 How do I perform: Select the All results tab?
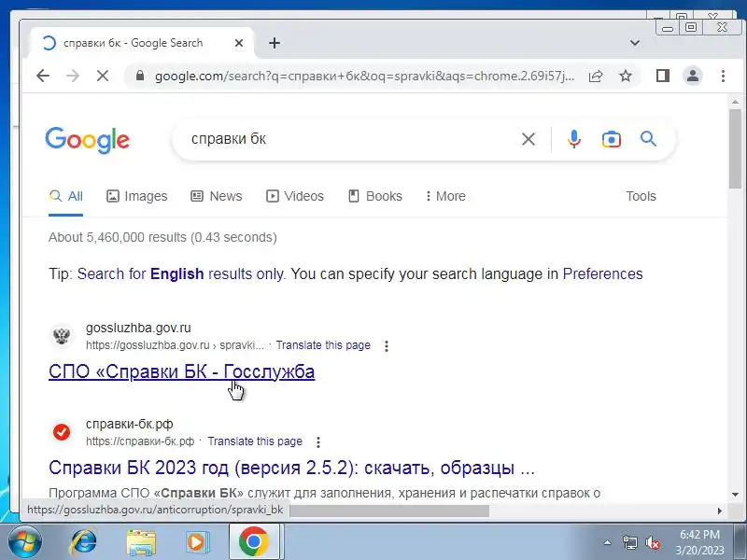click(x=65, y=196)
